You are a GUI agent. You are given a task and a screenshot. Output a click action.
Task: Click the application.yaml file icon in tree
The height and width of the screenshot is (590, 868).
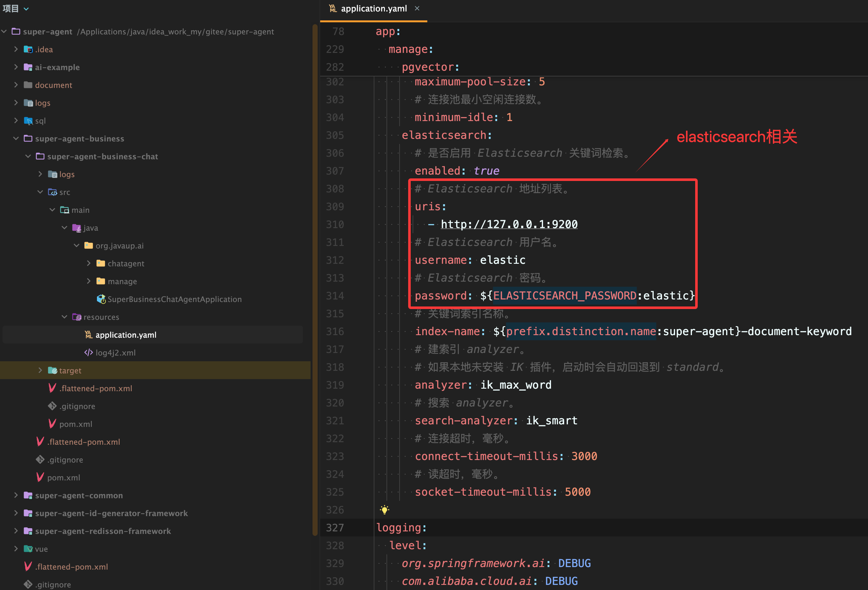(x=89, y=335)
